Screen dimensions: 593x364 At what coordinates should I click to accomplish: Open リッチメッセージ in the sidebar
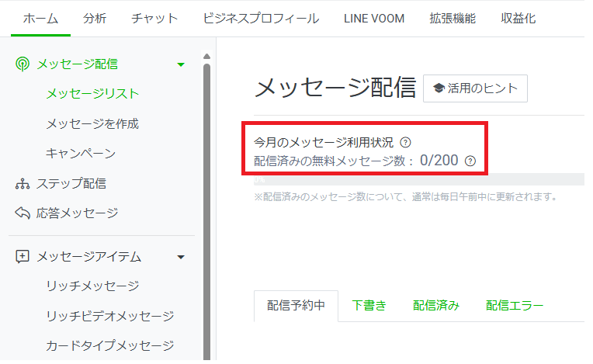92,286
